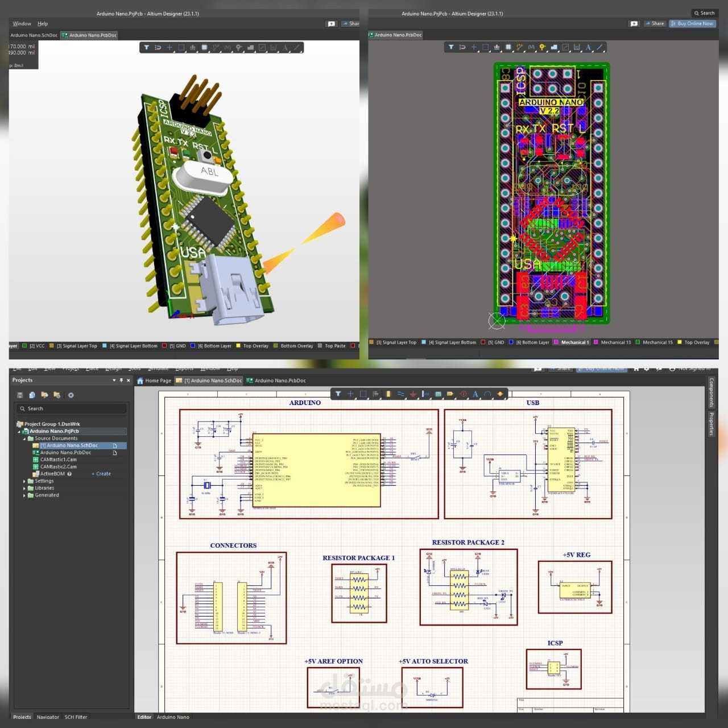Viewport: 728px width, 728px height.
Task: Click the power port GND icon in the schematic toolbar
Action: pos(413,394)
